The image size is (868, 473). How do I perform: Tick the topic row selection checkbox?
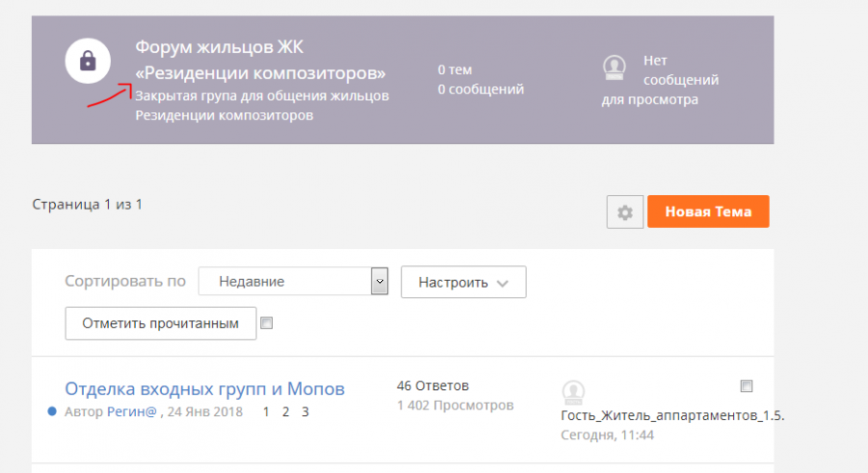pyautogui.click(x=746, y=386)
